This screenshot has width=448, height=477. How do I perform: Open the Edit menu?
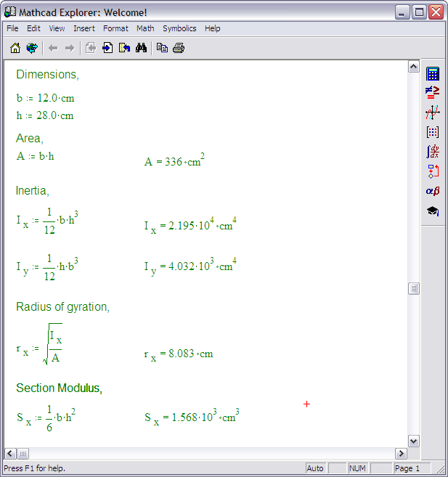(33, 28)
